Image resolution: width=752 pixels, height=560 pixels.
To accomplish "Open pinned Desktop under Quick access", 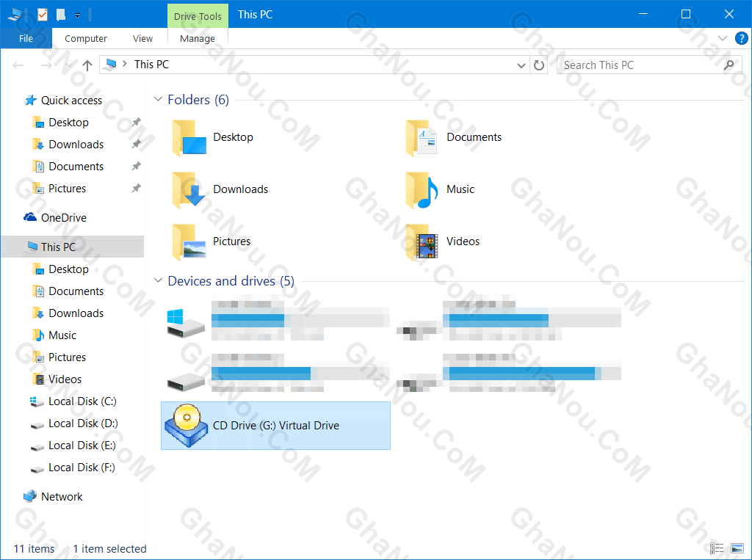I will [68, 123].
